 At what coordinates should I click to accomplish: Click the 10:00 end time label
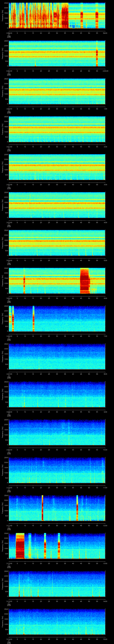105,450
